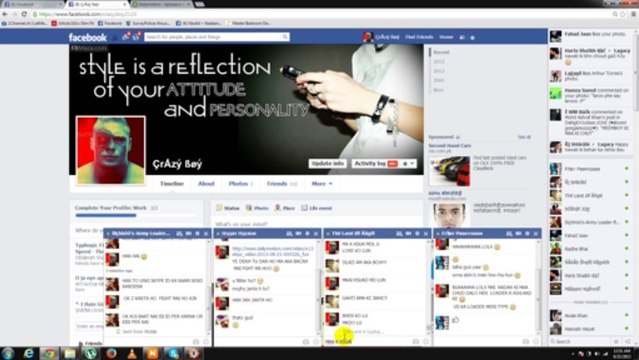This screenshot has width=639, height=360.
Task: Open options gear in Army Leader chat
Action: [x=198, y=234]
